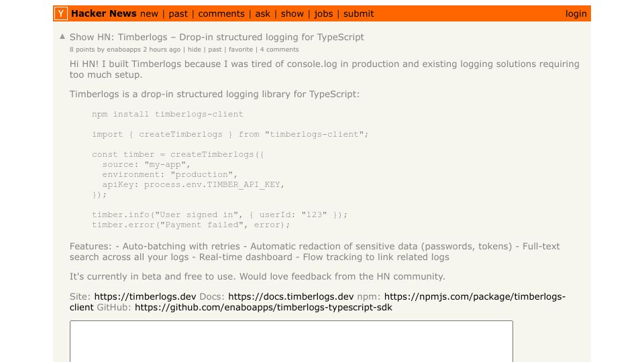Image resolution: width=644 pixels, height=362 pixels.
Task: Open the Hacker News home link
Action: (x=103, y=13)
